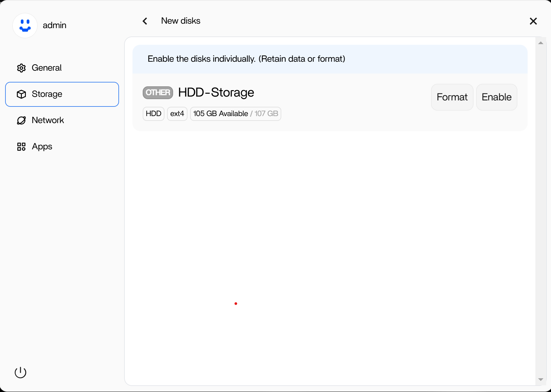Click the OTHER badge on HDD-Storage
Image resolution: width=551 pixels, height=392 pixels.
(x=158, y=93)
